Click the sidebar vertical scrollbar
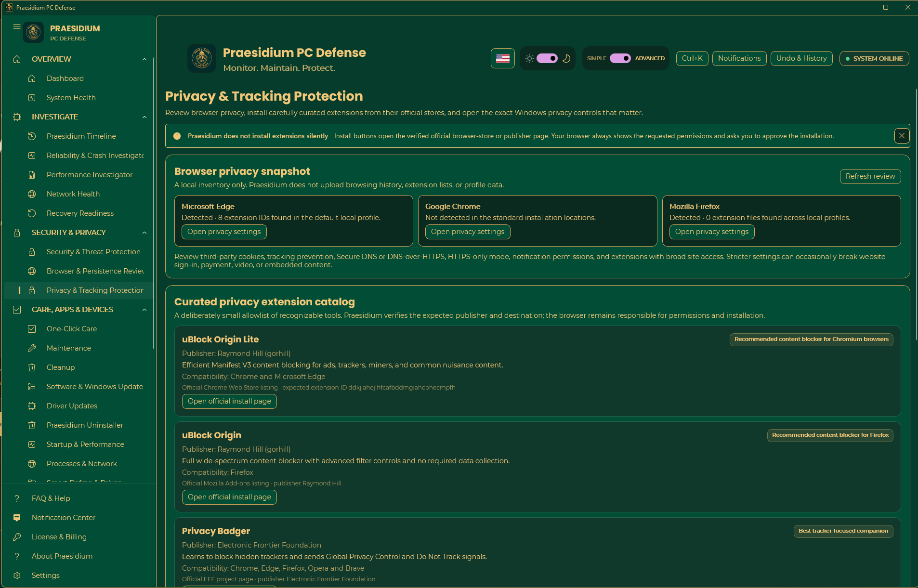The image size is (918, 588). 154,202
